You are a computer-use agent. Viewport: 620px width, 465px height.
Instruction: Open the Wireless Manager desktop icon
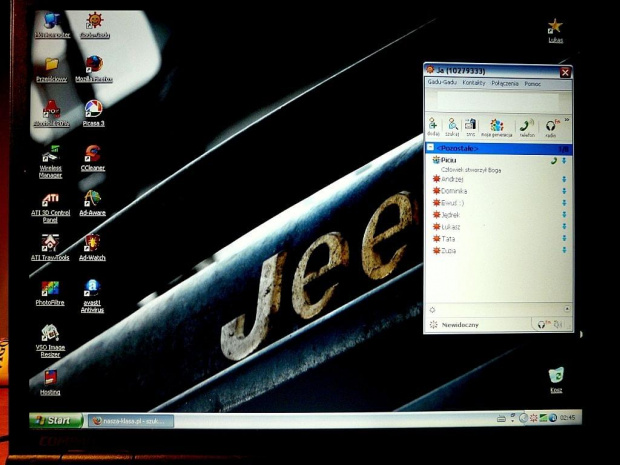(51, 162)
